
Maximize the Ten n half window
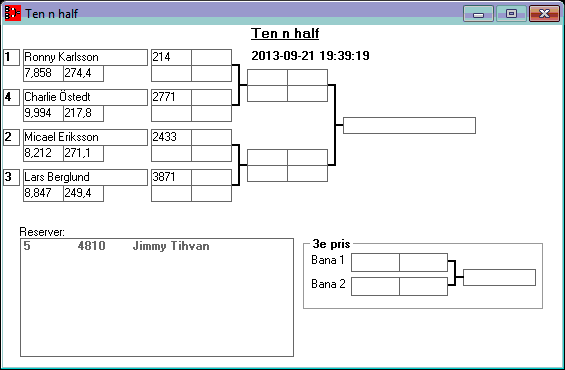(511, 14)
